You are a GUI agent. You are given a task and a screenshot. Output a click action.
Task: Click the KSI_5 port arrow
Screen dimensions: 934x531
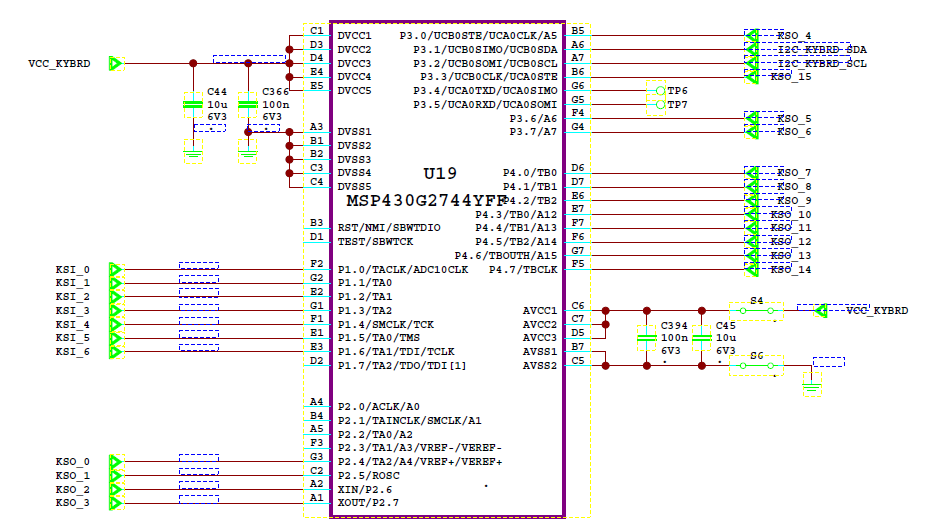coord(116,338)
